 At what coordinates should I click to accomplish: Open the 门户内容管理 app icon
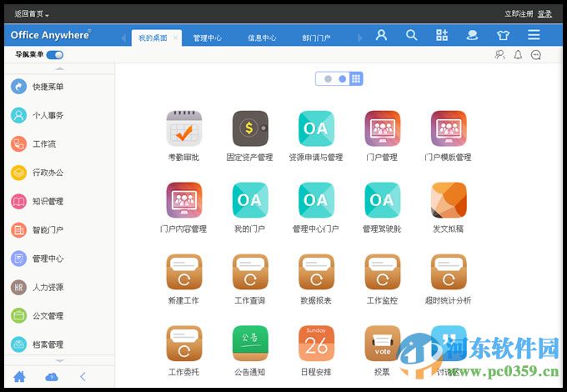[x=184, y=200]
